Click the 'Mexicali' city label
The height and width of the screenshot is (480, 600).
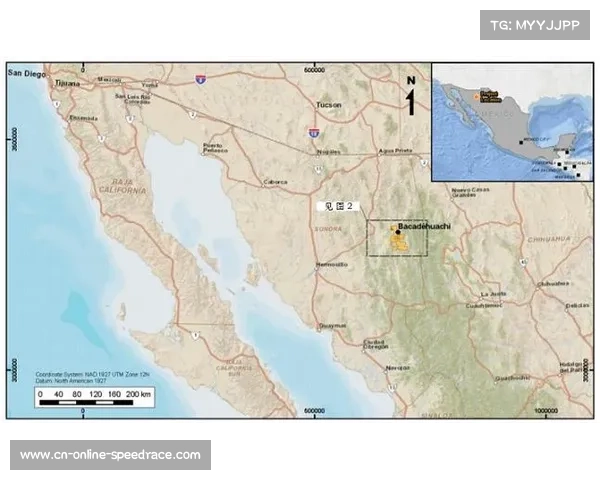(x=110, y=80)
